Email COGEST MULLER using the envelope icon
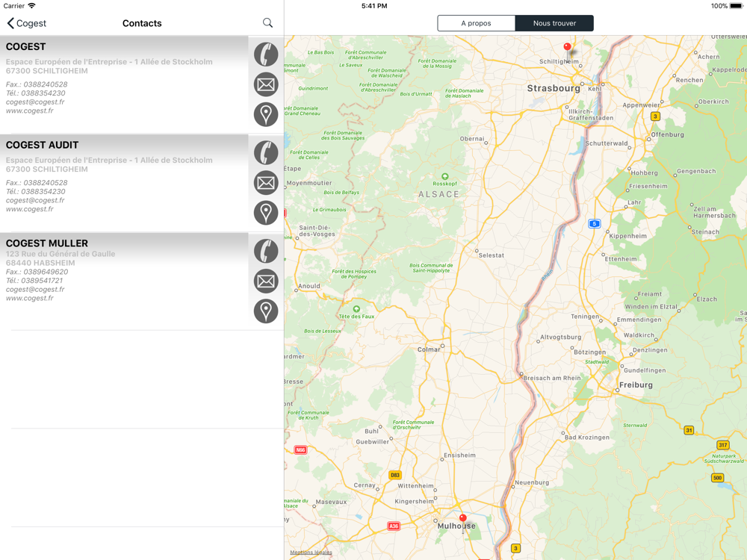Viewport: 747px width, 560px height. tap(266, 281)
